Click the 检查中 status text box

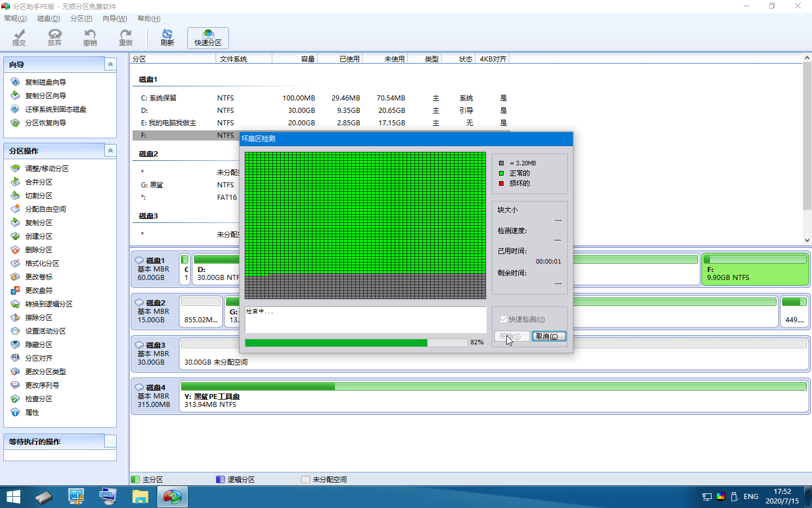(365, 319)
